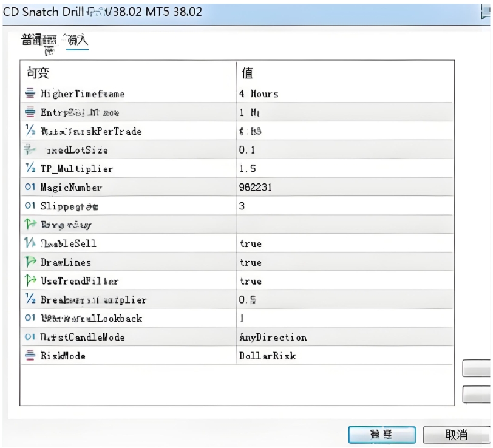
Task: Edit the TP_Multiplier value 1.5
Action: click(x=247, y=169)
